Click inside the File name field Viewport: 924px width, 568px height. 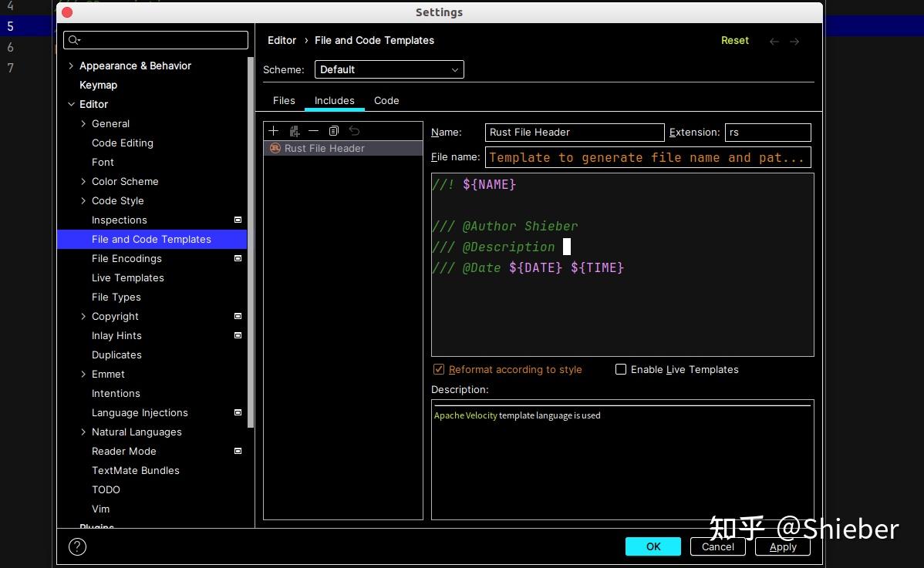pos(648,157)
